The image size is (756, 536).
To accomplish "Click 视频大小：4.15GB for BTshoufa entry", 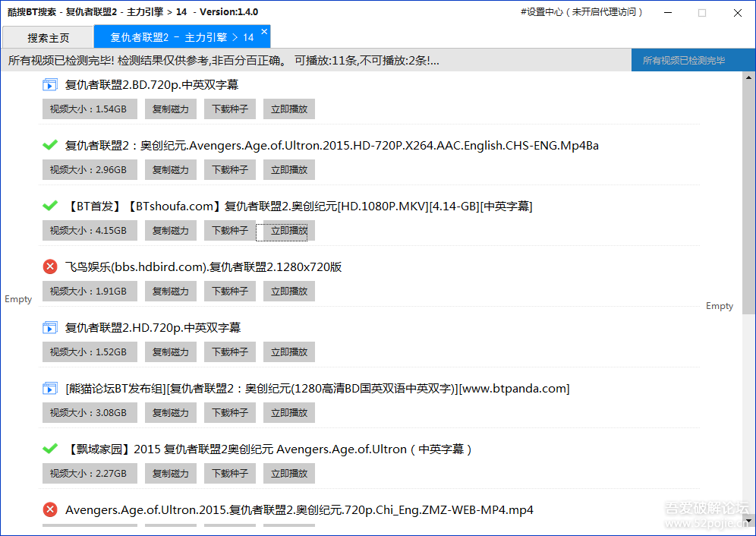I will point(90,231).
